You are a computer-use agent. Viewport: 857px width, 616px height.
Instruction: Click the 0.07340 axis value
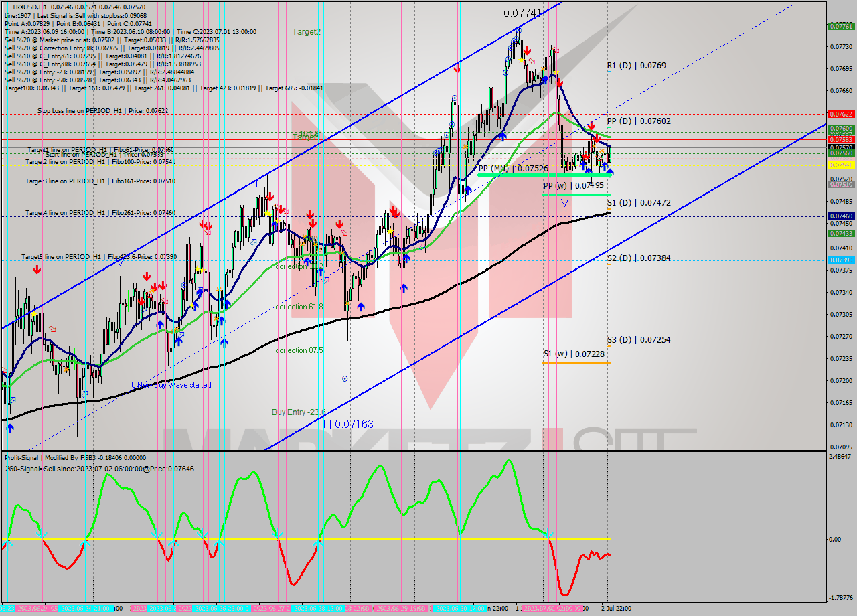pyautogui.click(x=841, y=293)
